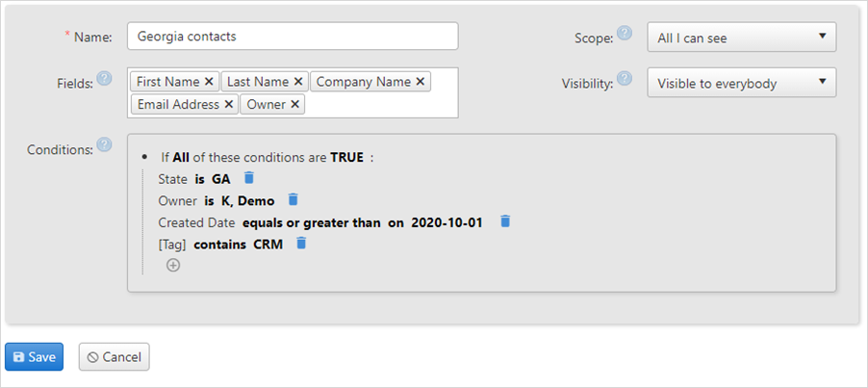
Task: Open help icon next to Conditions
Action: coord(104,145)
